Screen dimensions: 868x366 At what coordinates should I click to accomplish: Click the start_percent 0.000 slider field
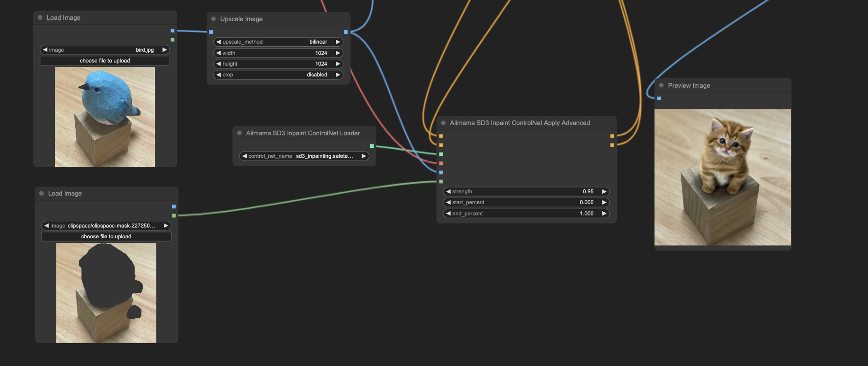[526, 202]
